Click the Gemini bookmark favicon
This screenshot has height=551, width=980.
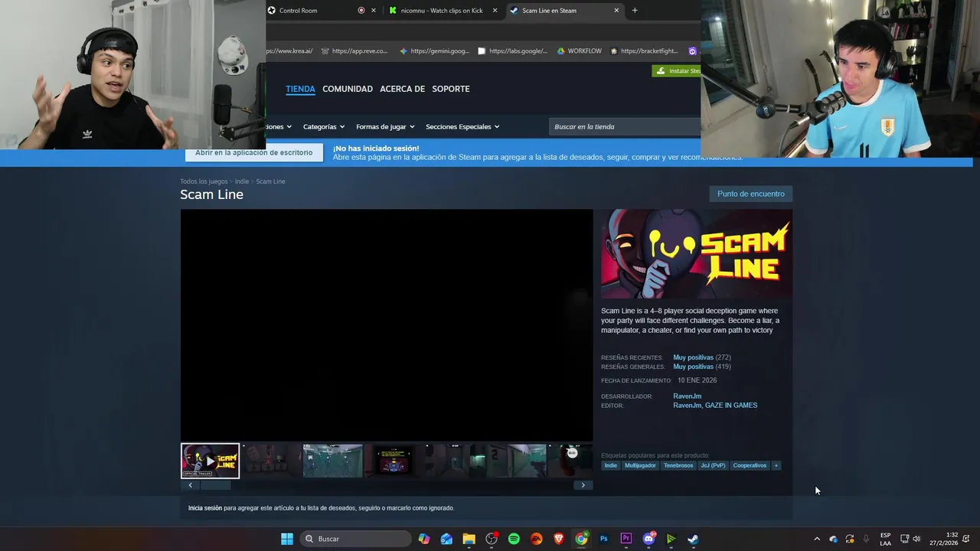(403, 51)
